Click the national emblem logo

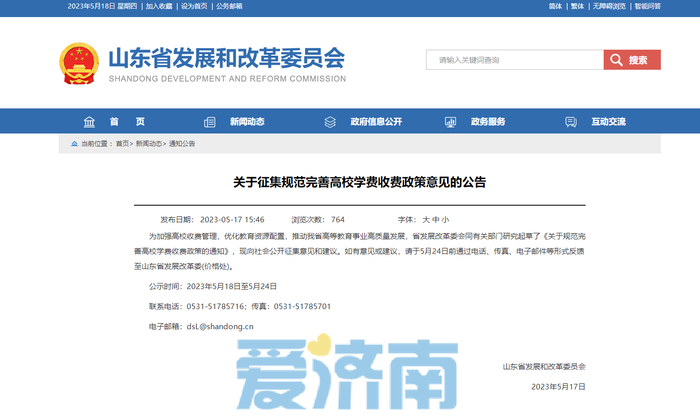pyautogui.click(x=79, y=63)
